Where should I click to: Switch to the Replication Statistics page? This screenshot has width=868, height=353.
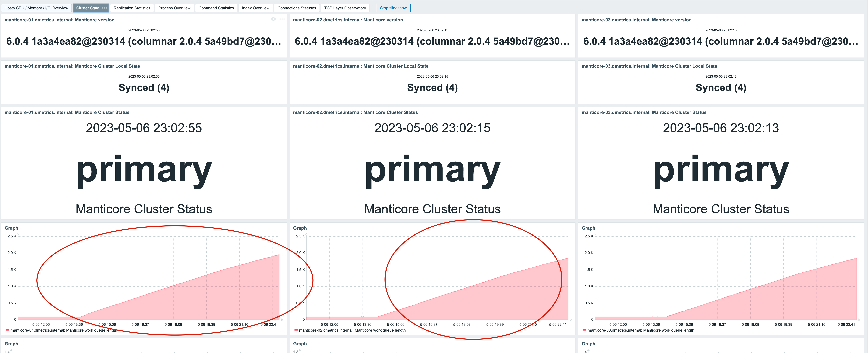132,8
